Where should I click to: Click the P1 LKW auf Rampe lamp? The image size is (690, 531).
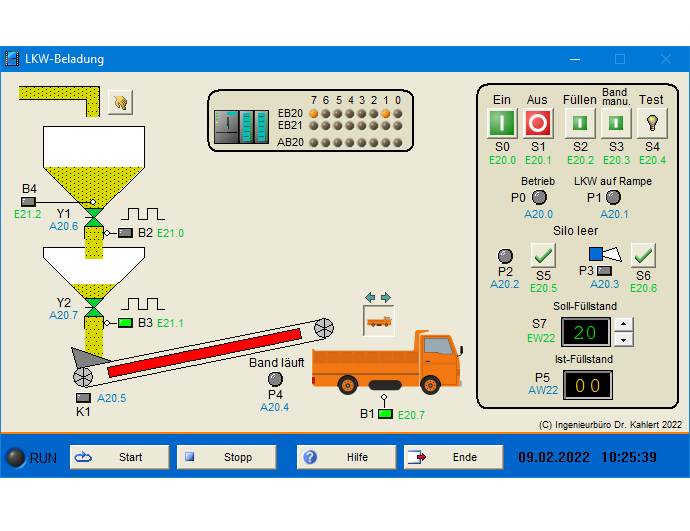pyautogui.click(x=613, y=198)
